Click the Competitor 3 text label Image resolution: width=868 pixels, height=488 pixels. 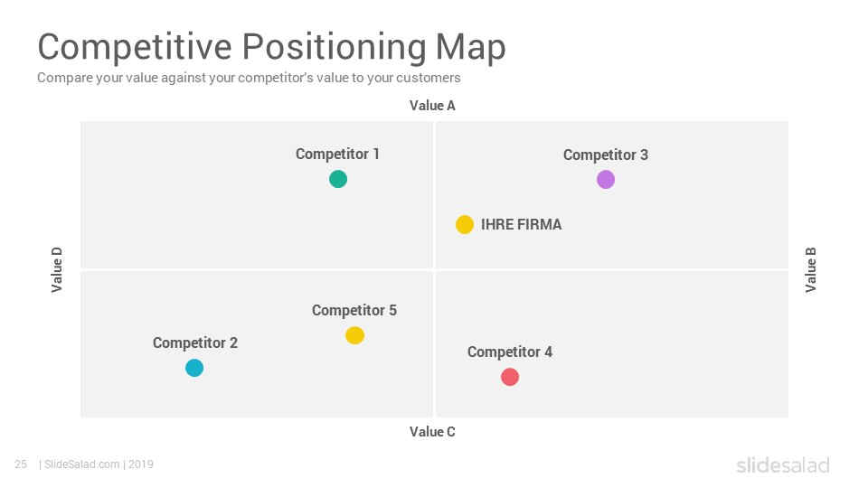pos(606,155)
